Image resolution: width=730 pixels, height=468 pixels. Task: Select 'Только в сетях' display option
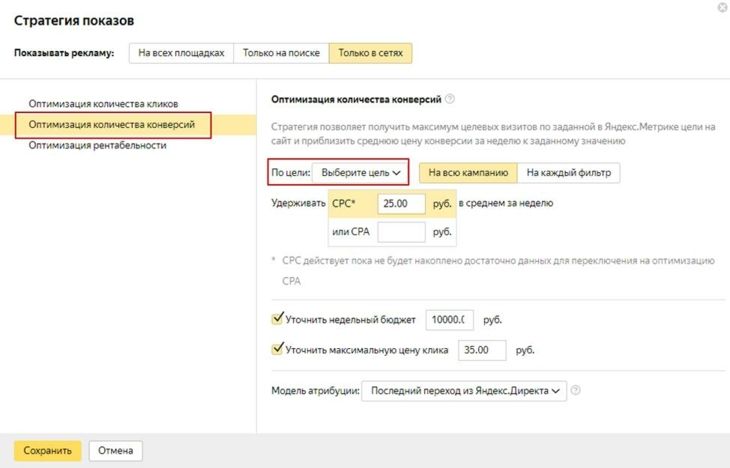pyautogui.click(x=370, y=53)
